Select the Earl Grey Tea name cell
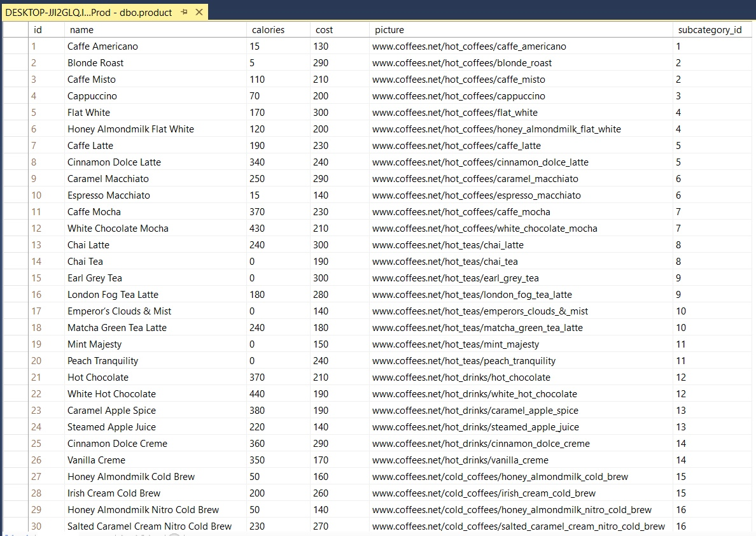 coord(155,278)
